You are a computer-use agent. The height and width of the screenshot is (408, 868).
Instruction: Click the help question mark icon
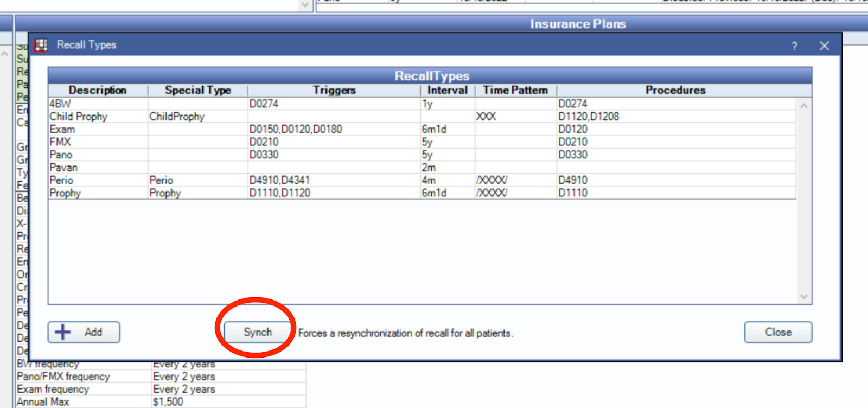(x=794, y=46)
